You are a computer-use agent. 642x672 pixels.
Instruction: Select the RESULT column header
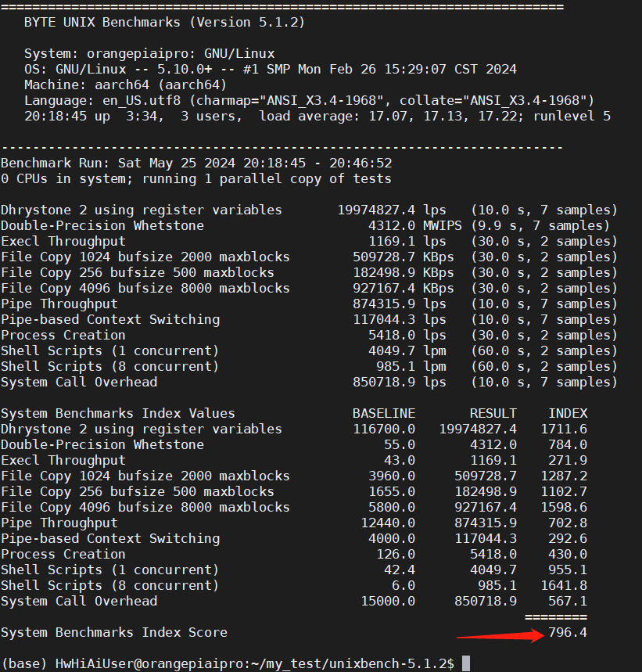pyautogui.click(x=493, y=413)
